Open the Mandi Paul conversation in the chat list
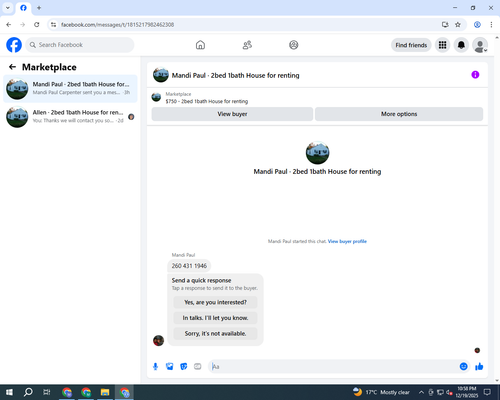 coord(70,89)
